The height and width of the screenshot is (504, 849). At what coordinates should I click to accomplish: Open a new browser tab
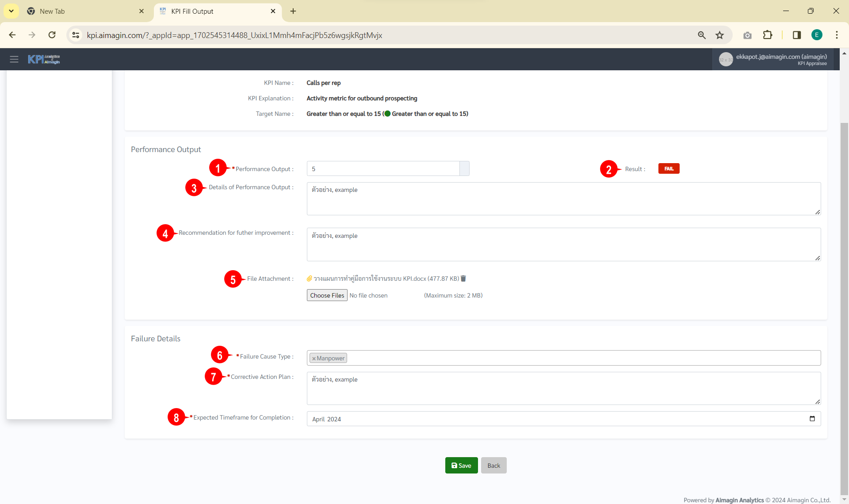[293, 11]
